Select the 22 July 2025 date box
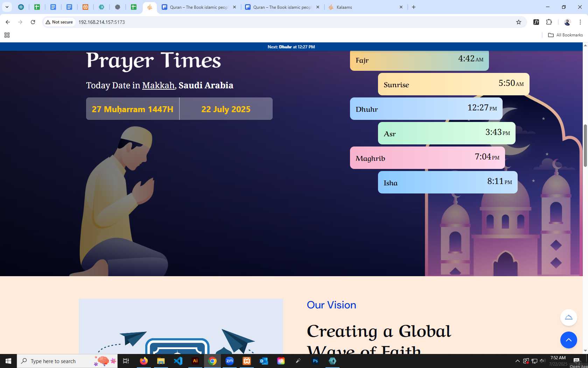This screenshot has width=588, height=368. pyautogui.click(x=226, y=109)
